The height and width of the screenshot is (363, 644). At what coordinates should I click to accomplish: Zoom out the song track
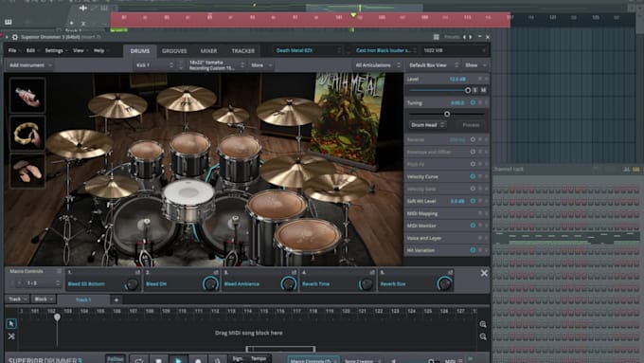click(483, 336)
